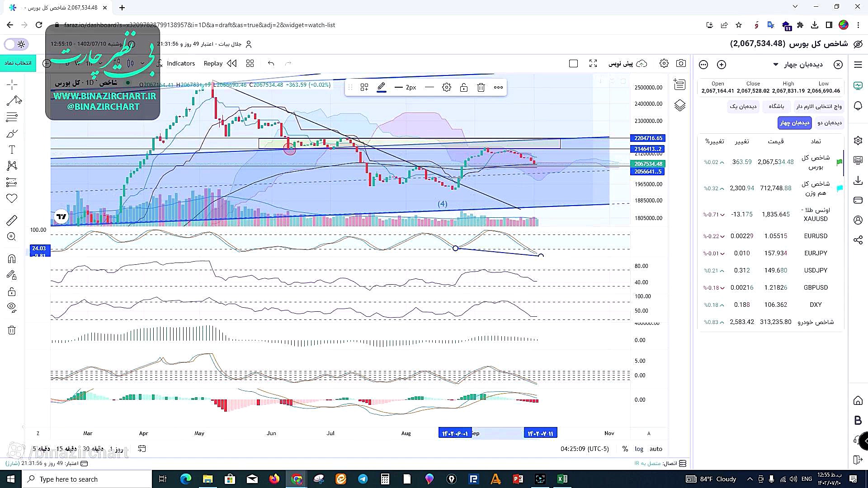Open the Fibonacci retracement tools
The image size is (868, 488).
point(12,117)
